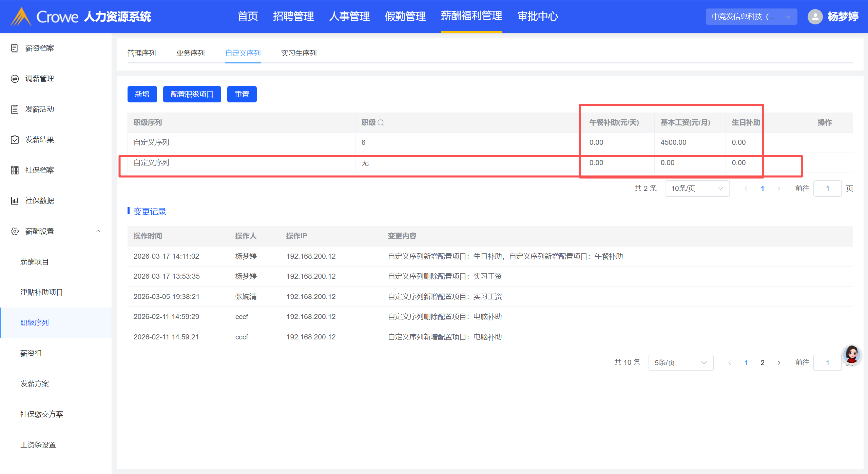Click the 发薪结果 clipboard icon
The width and height of the screenshot is (868, 474).
[15, 140]
